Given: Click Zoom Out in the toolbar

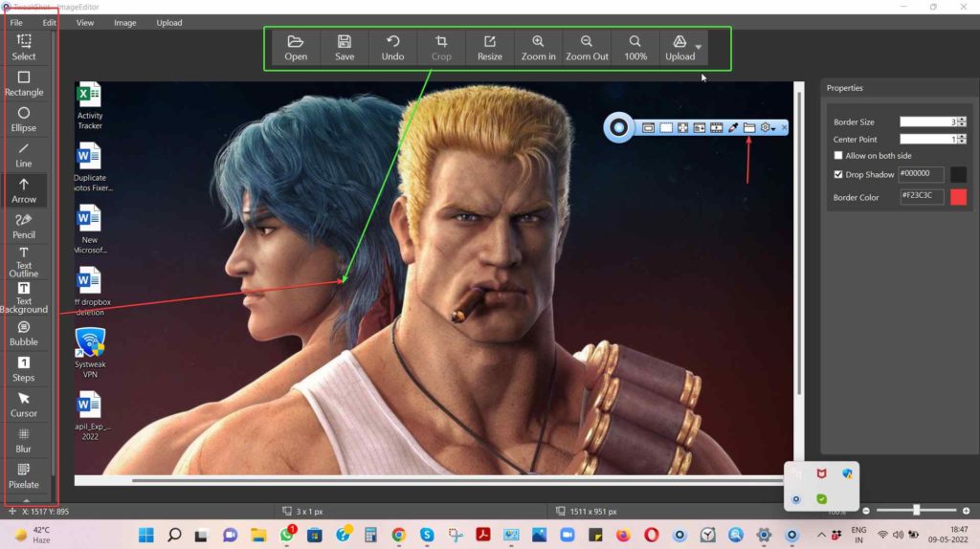Looking at the screenshot, I should tap(587, 48).
